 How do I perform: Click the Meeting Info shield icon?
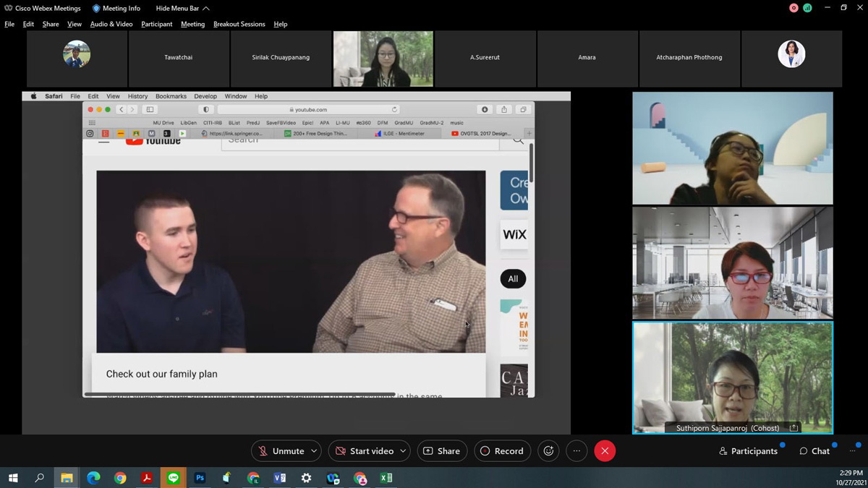[96, 8]
